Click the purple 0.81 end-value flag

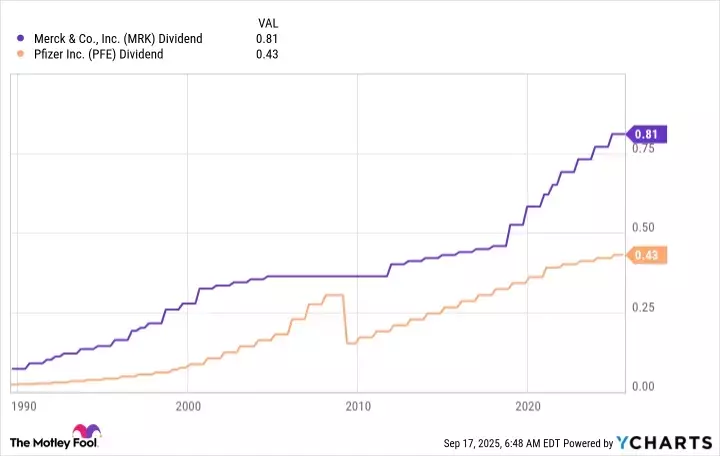click(645, 134)
